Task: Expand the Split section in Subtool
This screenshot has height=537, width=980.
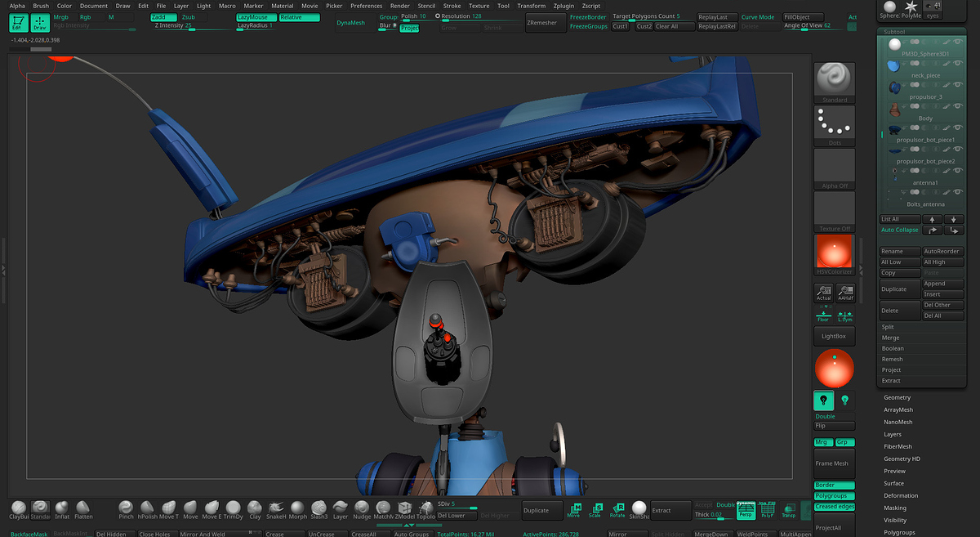Action: pos(888,327)
